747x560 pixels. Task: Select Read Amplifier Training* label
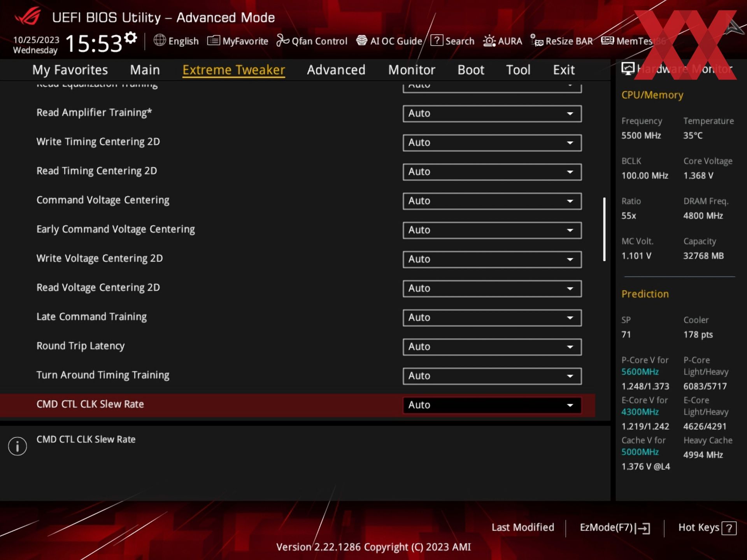[x=94, y=112]
